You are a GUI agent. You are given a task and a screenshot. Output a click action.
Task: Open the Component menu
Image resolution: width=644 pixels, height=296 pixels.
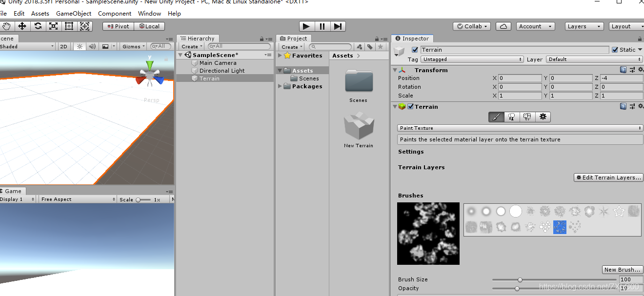coord(115,13)
